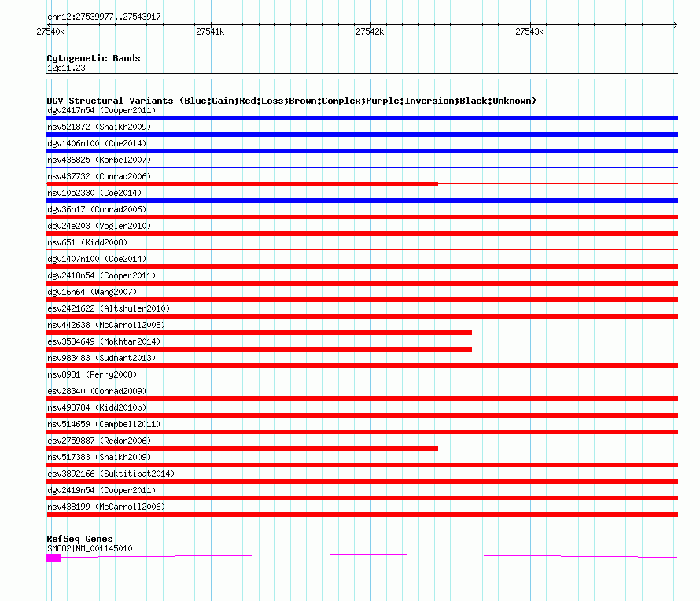Select variant nsv983483 (Sudmant2013) label
This screenshot has width=700, height=601.
pos(101,358)
